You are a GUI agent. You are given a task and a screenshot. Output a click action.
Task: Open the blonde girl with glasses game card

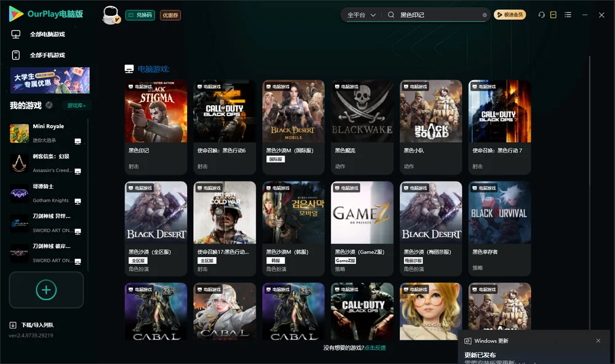pos(430,312)
